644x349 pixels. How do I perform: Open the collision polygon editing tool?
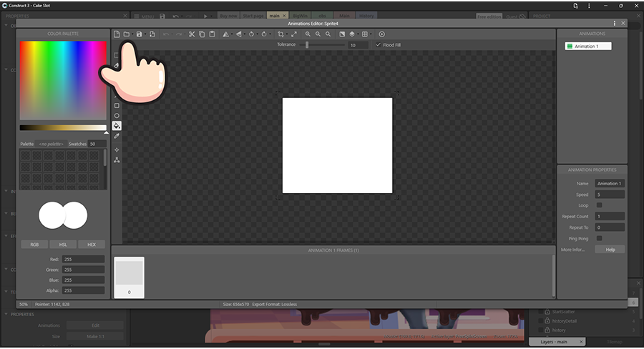click(x=117, y=159)
